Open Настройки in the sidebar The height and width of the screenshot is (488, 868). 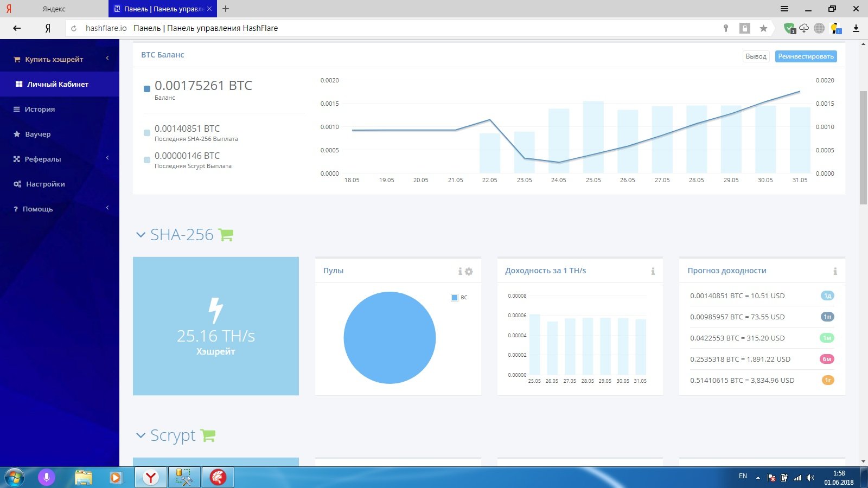click(x=60, y=184)
